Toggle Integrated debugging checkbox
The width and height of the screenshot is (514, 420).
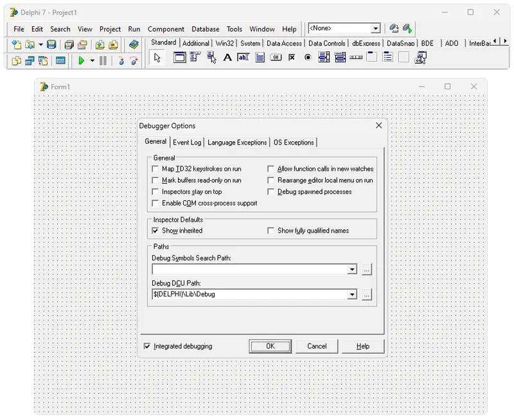(147, 347)
